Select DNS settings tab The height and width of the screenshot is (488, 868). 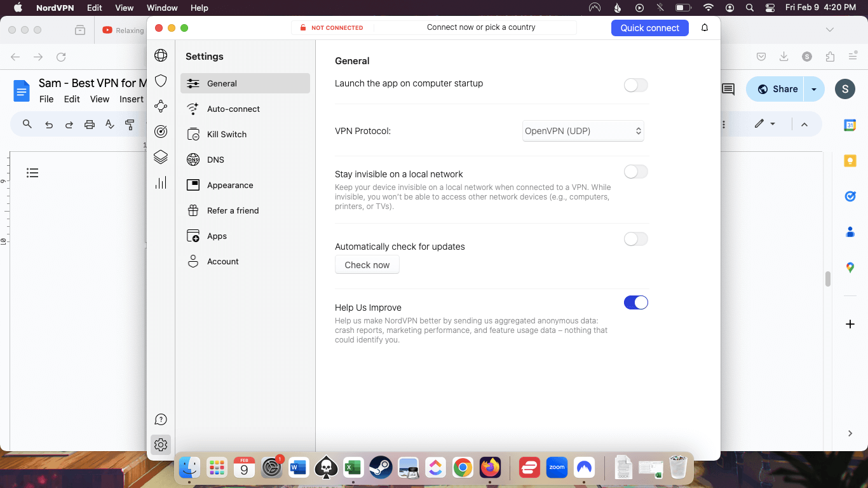(245, 159)
